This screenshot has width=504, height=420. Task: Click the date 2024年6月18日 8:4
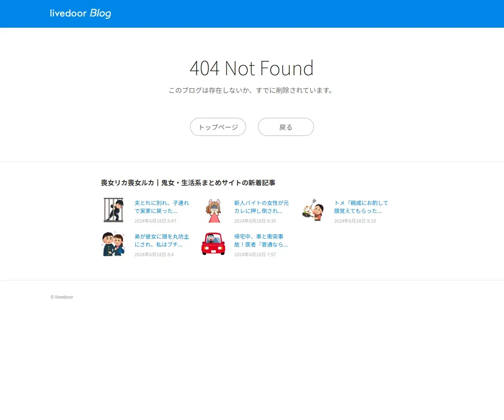click(x=154, y=255)
